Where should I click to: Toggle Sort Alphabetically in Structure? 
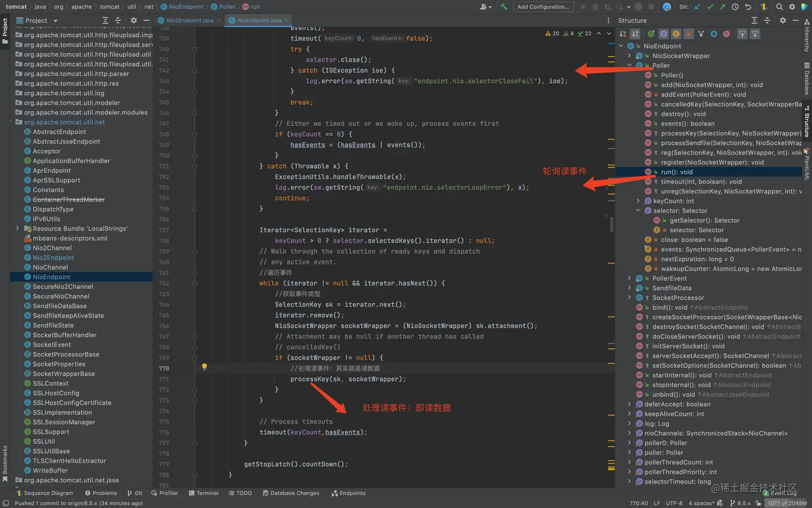coord(635,34)
